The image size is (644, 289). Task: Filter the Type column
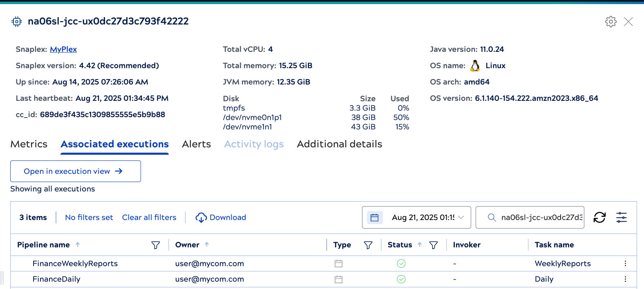point(368,245)
